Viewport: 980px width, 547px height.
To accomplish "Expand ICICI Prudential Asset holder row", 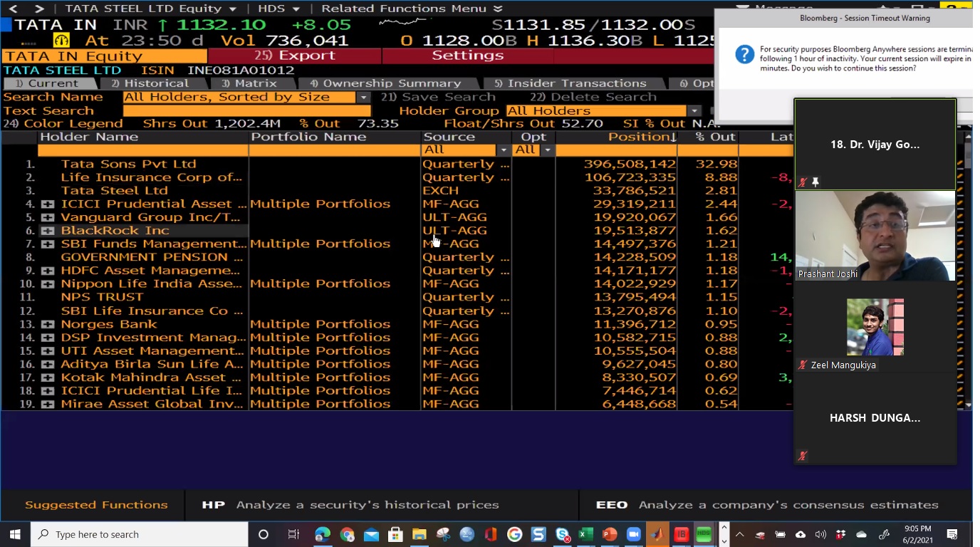I will click(48, 204).
